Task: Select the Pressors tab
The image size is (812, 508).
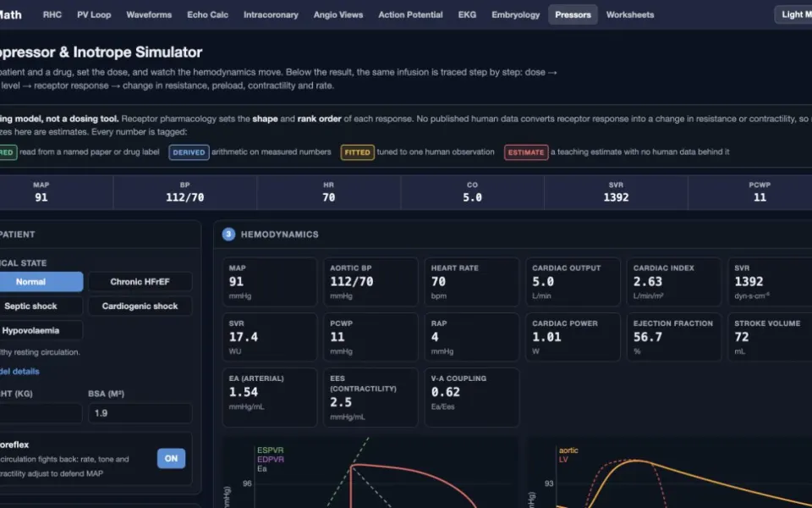Action: tap(573, 14)
